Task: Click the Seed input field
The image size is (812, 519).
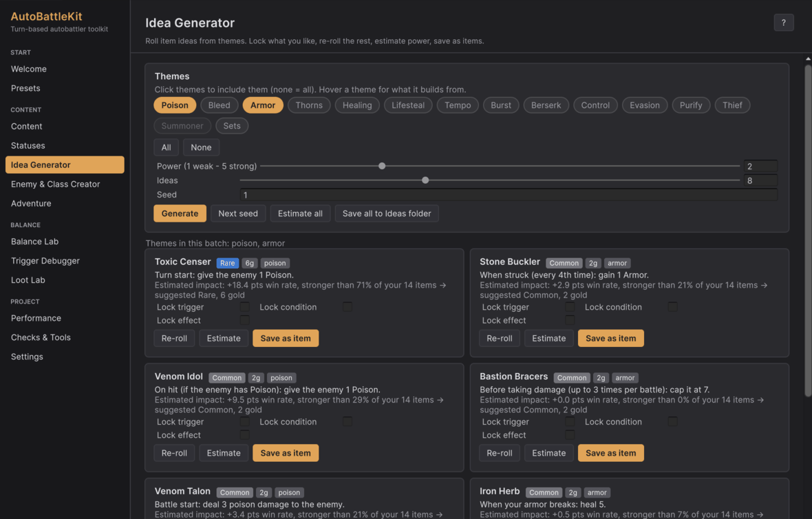Action: 509,195
